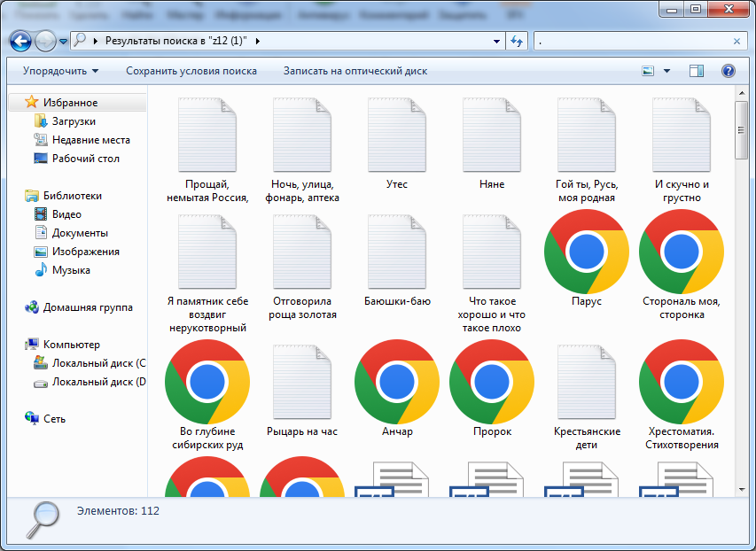756x551 pixels.
Task: Open the Музыка library
Action: [71, 270]
